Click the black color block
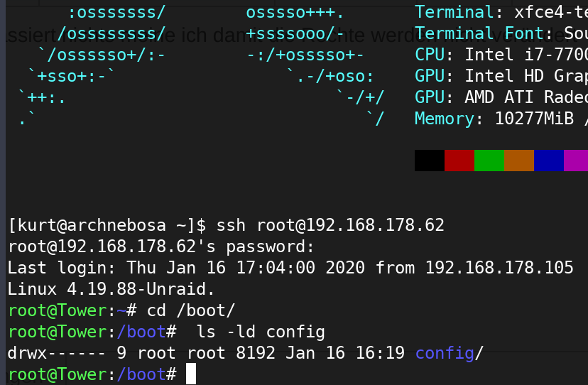The image size is (588, 385). click(430, 161)
